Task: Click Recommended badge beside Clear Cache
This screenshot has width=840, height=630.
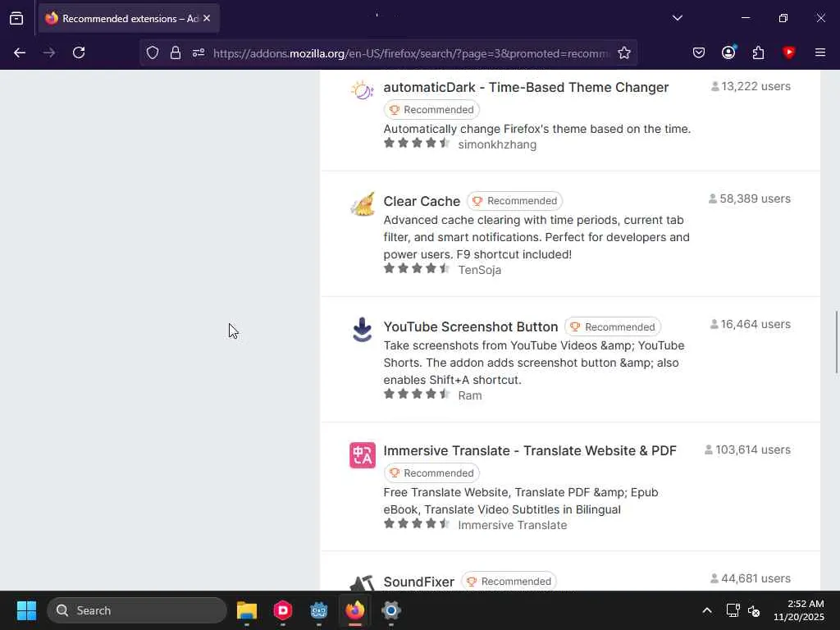Action: (x=515, y=201)
